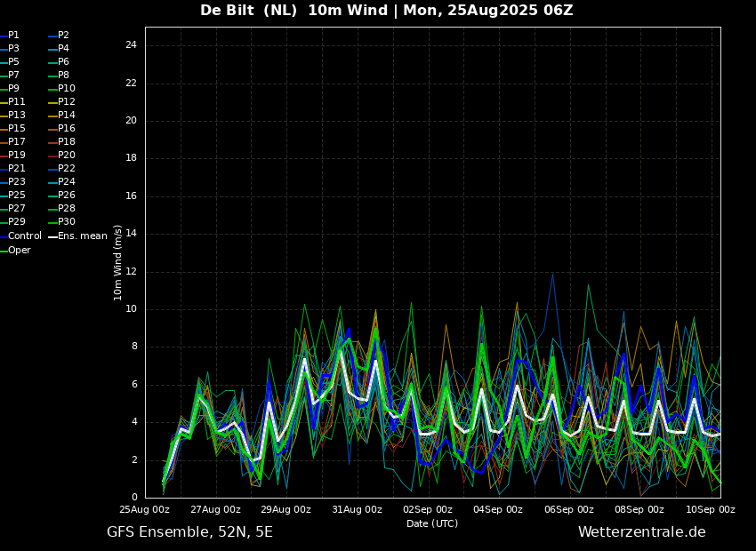Click the 24 value on y-axis
The image size is (756, 551).
[x=131, y=45]
